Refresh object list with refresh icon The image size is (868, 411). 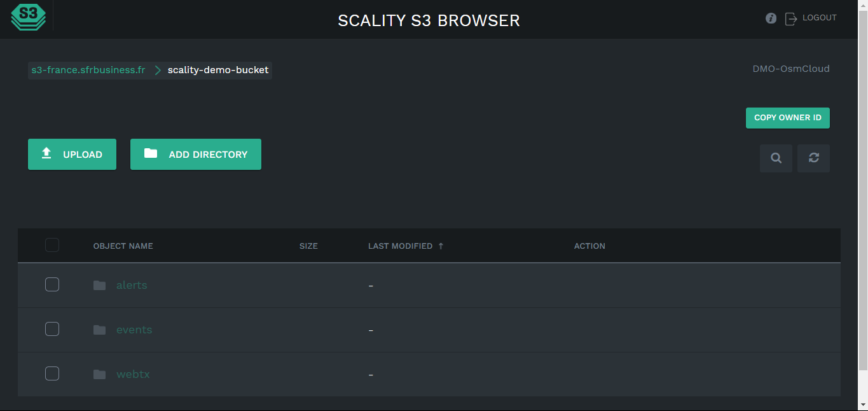tap(813, 158)
